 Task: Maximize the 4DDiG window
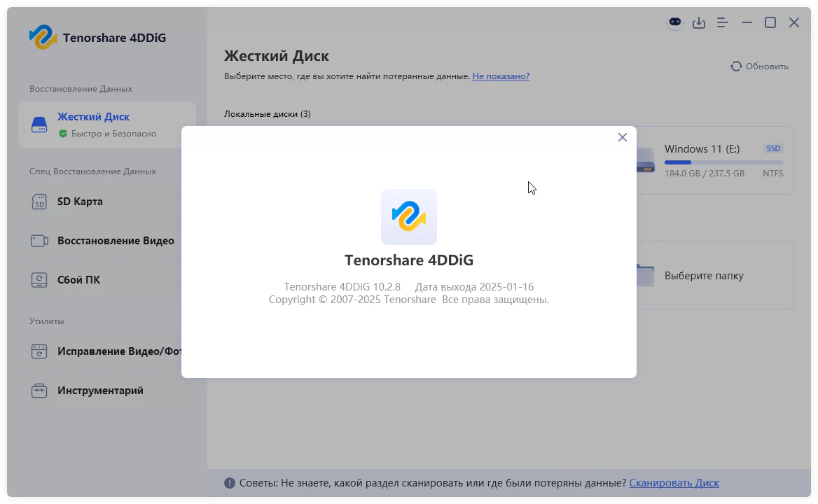click(770, 23)
